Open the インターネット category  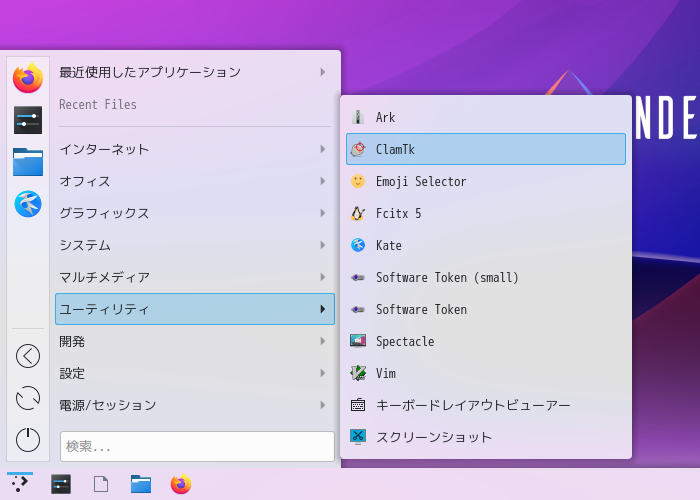point(195,149)
